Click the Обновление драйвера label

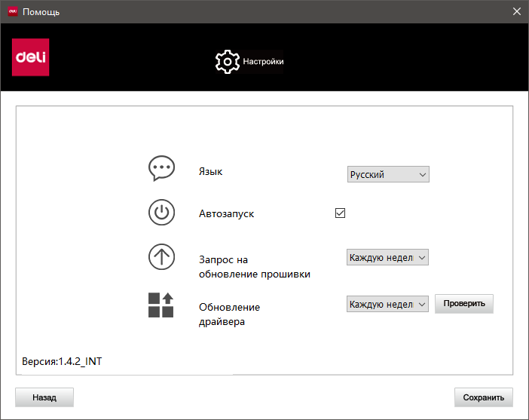click(229, 314)
